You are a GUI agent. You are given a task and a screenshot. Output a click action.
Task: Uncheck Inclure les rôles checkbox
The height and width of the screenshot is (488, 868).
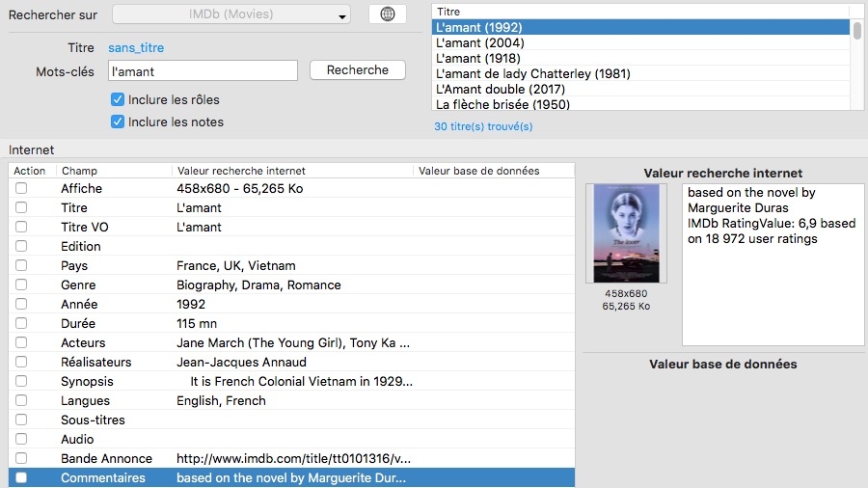point(118,99)
